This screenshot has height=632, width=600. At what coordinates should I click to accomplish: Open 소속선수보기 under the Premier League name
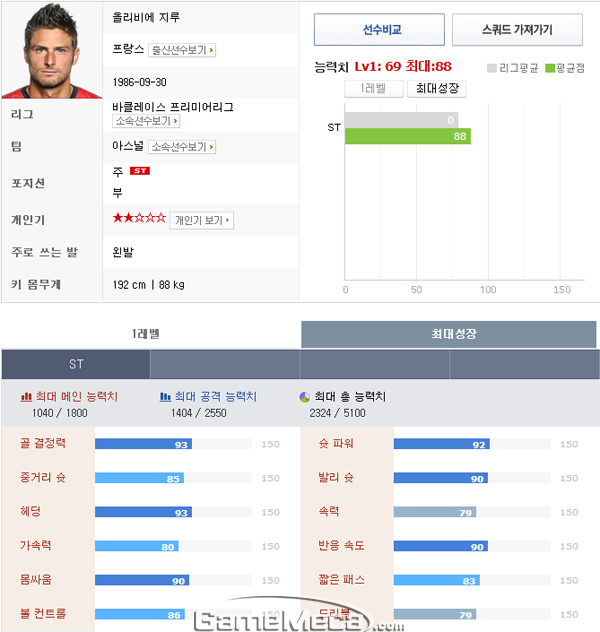146,121
